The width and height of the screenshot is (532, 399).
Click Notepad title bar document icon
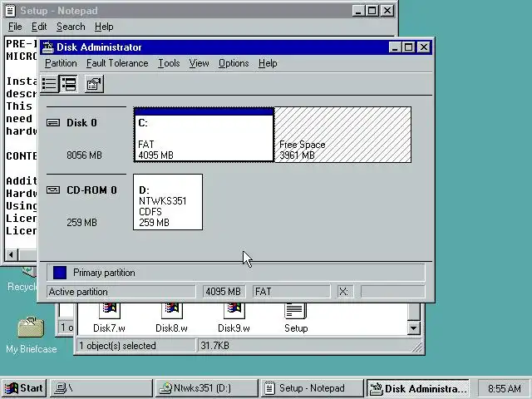click(x=10, y=11)
